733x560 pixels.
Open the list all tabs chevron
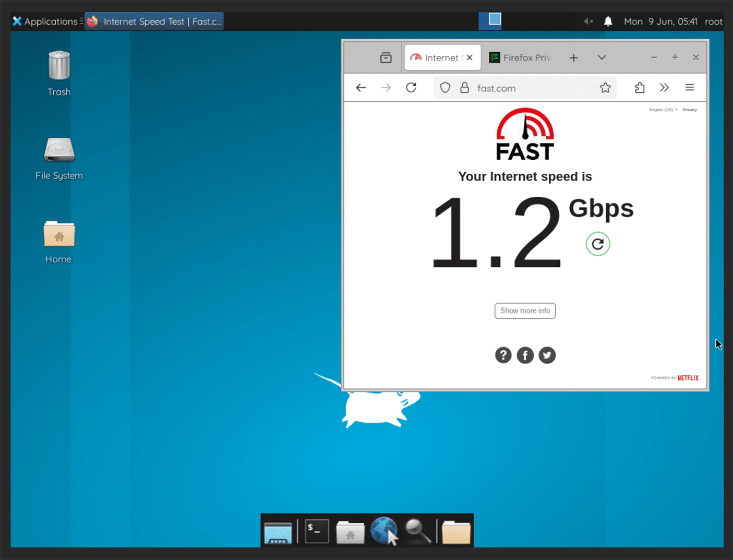[x=602, y=57]
